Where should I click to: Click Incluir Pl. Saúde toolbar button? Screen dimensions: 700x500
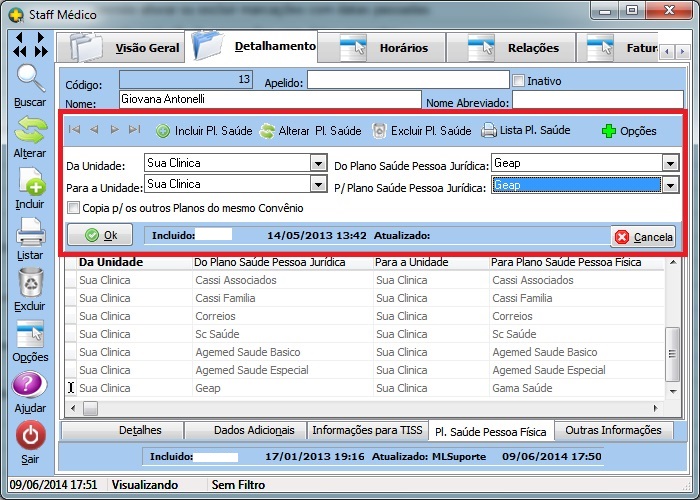203,130
